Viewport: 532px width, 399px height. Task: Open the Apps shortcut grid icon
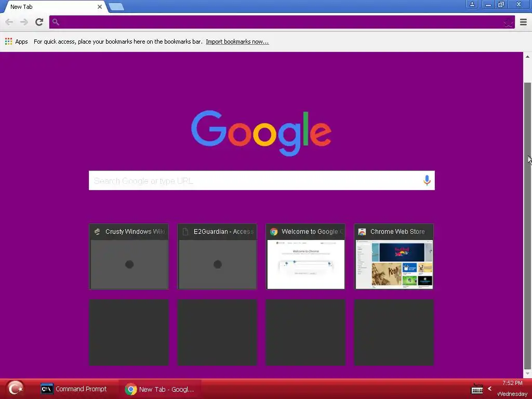click(x=8, y=42)
